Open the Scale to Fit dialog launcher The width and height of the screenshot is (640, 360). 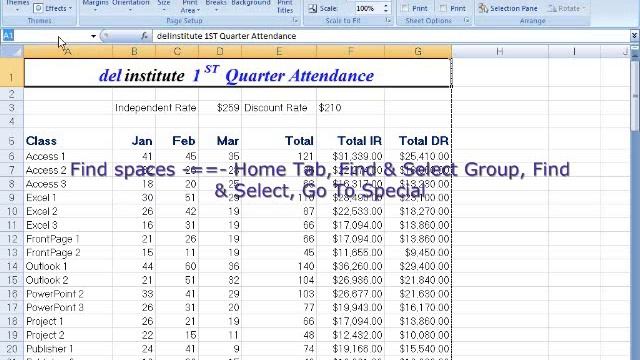click(388, 20)
